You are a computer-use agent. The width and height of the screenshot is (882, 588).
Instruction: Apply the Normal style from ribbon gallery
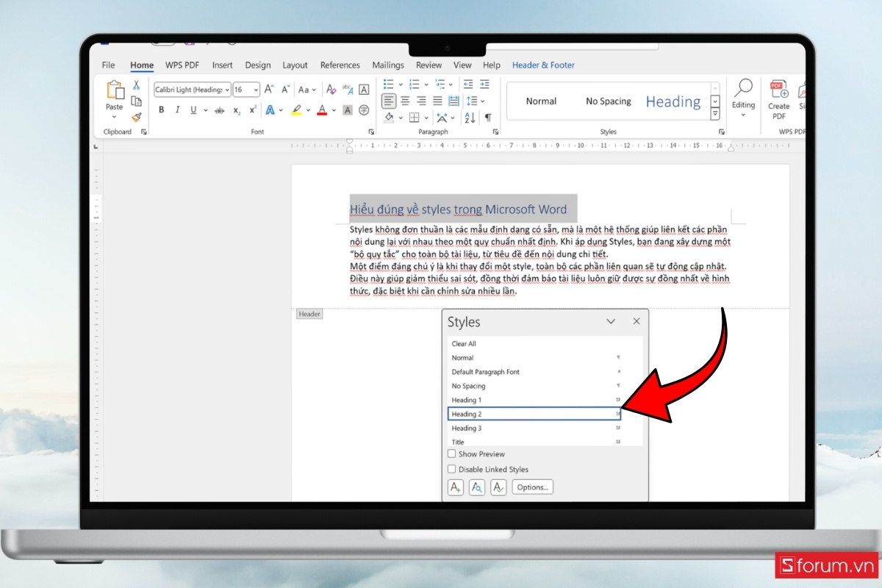coord(541,101)
